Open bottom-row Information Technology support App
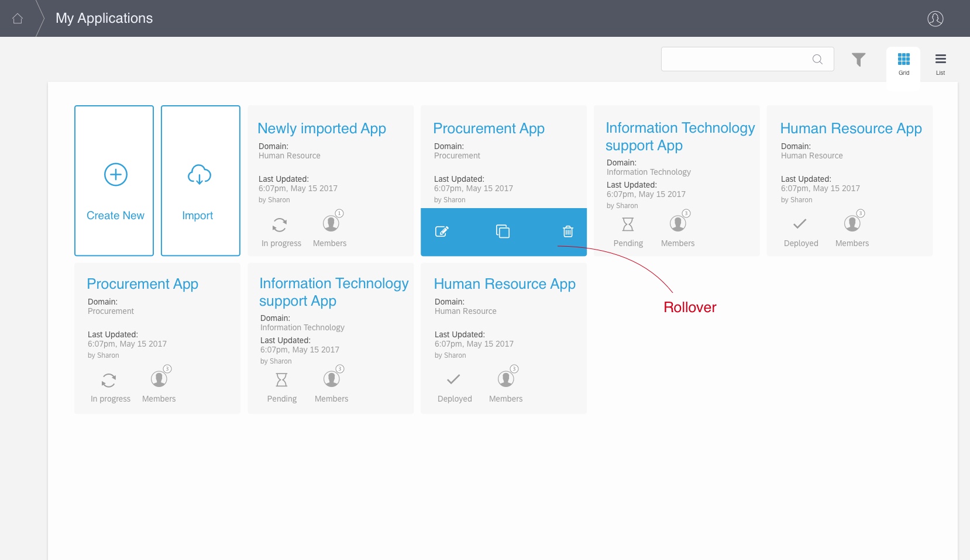This screenshot has width=970, height=560. point(333,292)
